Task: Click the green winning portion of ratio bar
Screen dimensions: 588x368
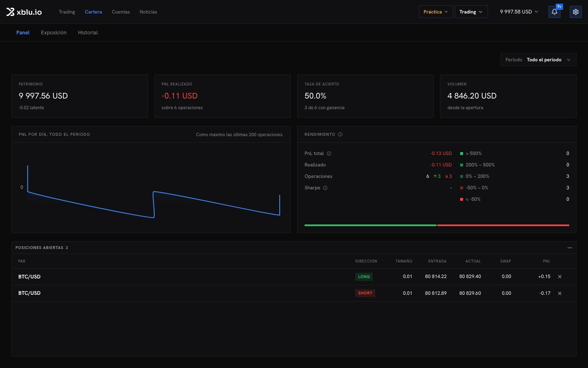Action: click(370, 225)
